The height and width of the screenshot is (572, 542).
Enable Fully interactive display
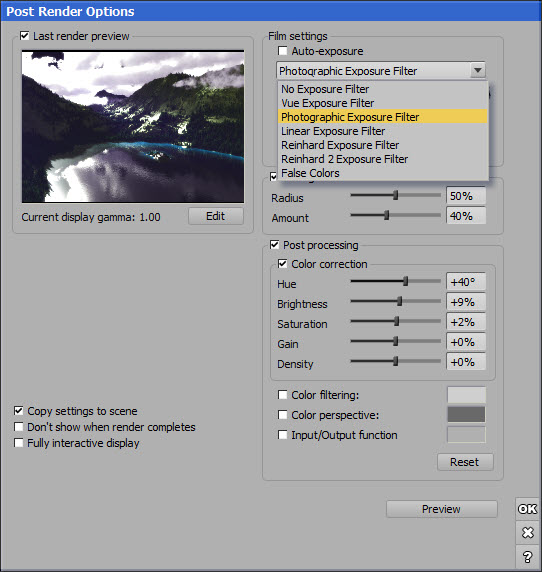19,442
